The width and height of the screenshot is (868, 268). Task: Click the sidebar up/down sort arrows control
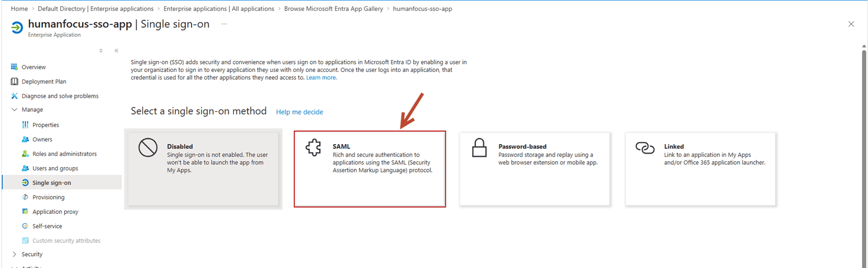coord(101,51)
